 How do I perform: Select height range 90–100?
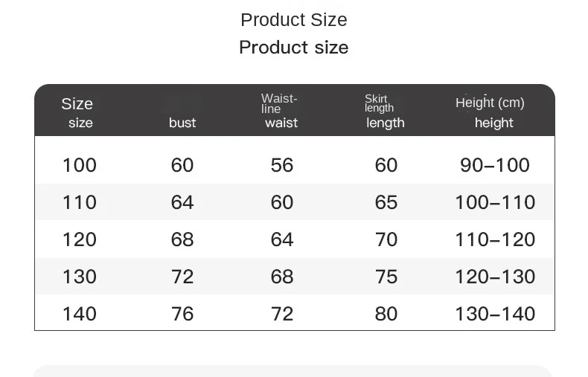tap(495, 165)
